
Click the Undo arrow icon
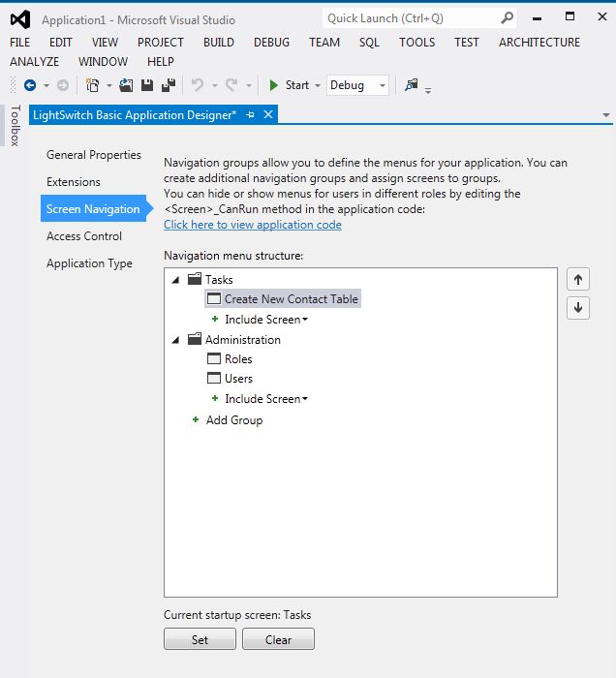tap(198, 85)
